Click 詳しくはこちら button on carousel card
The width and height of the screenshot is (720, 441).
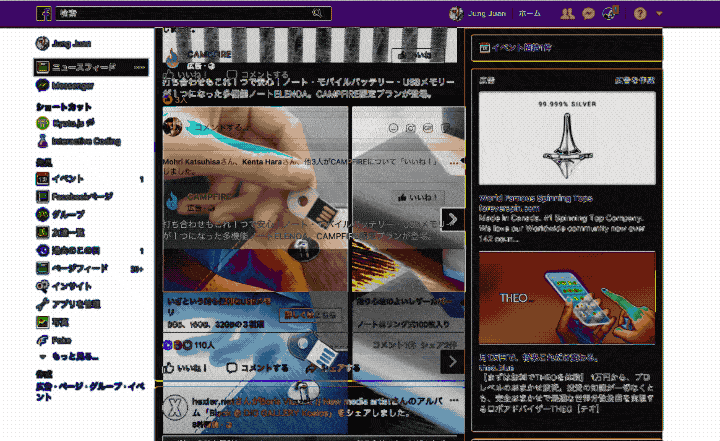(311, 315)
